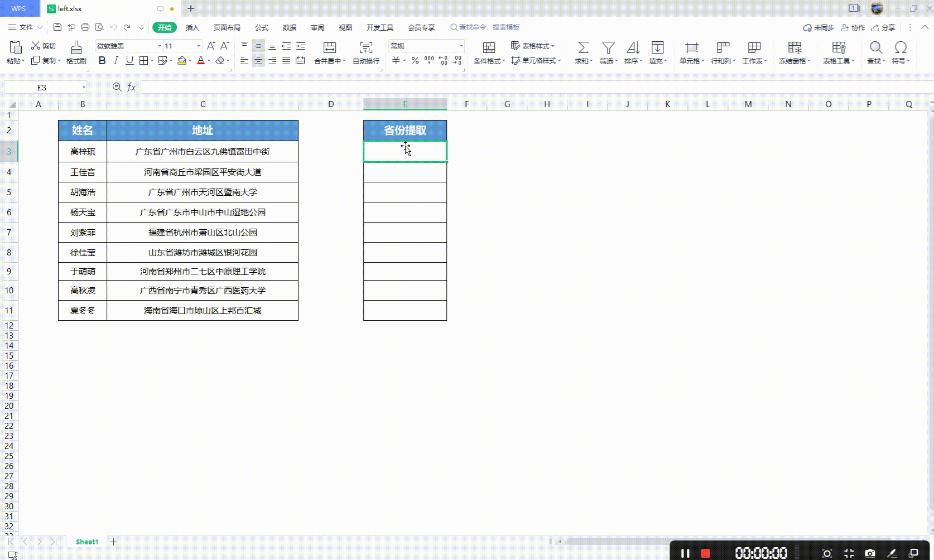Click the Increase Decimal icon
This screenshot has width=934, height=560.
443,60
